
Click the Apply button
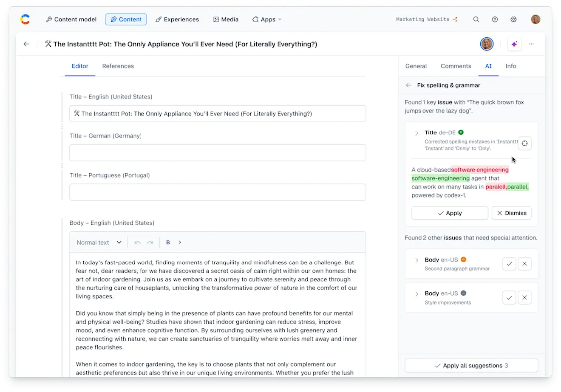(450, 213)
